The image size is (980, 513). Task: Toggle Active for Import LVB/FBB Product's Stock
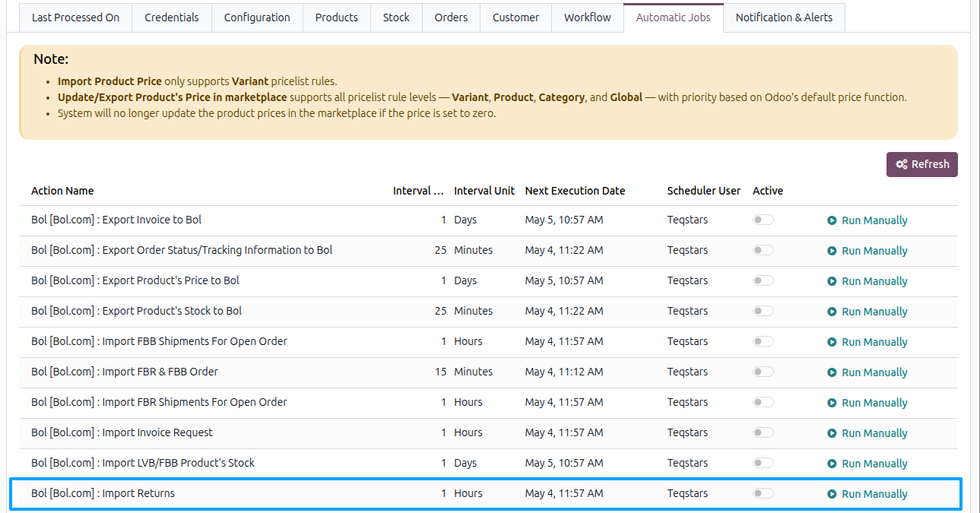[763, 463]
